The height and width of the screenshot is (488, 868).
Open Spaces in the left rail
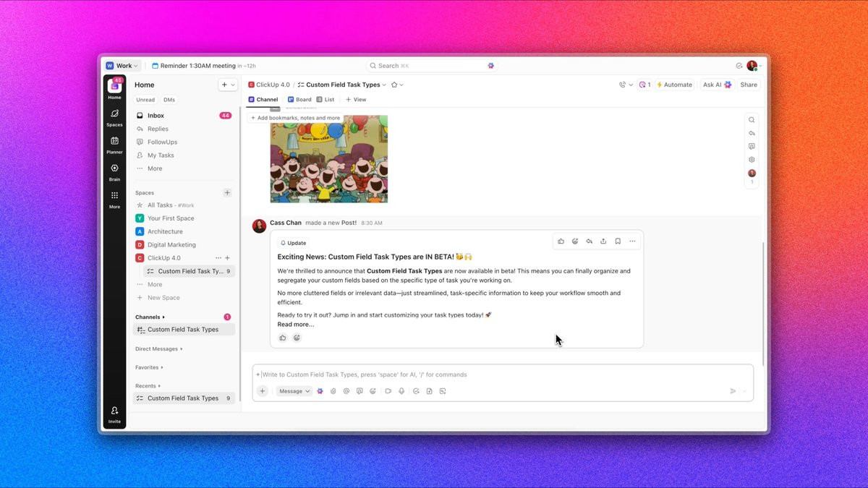[114, 117]
